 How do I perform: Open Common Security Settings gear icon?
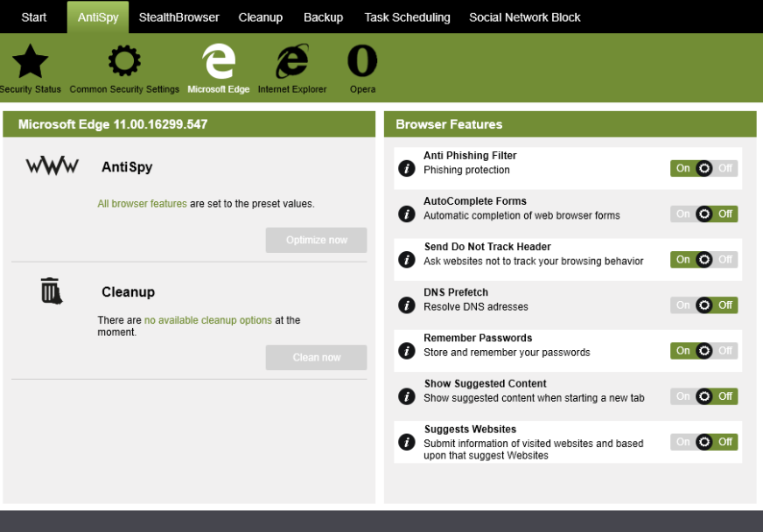pyautogui.click(x=124, y=61)
